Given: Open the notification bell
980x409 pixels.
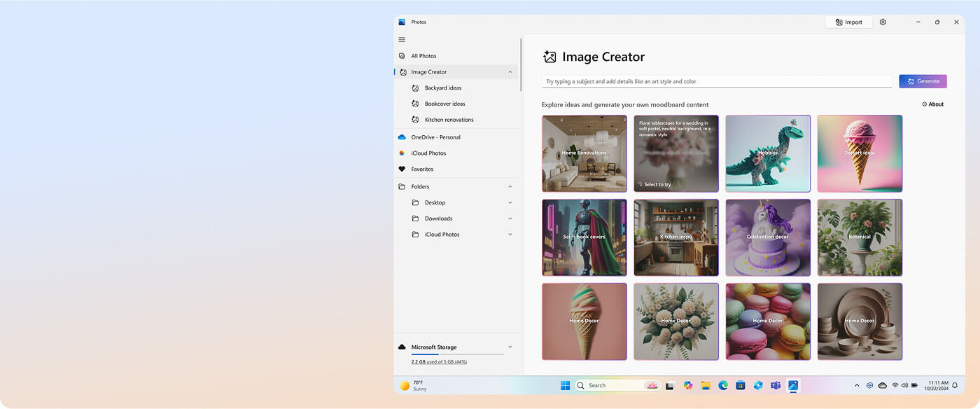Looking at the screenshot, I should tap(955, 386).
